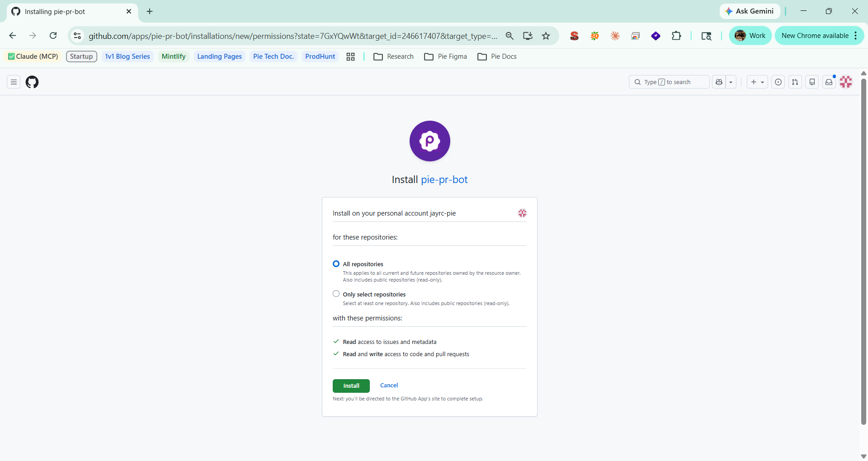Screen dimensions: 868x461
Task: Click the jayrc-pie account avatar
Action: 522,213
